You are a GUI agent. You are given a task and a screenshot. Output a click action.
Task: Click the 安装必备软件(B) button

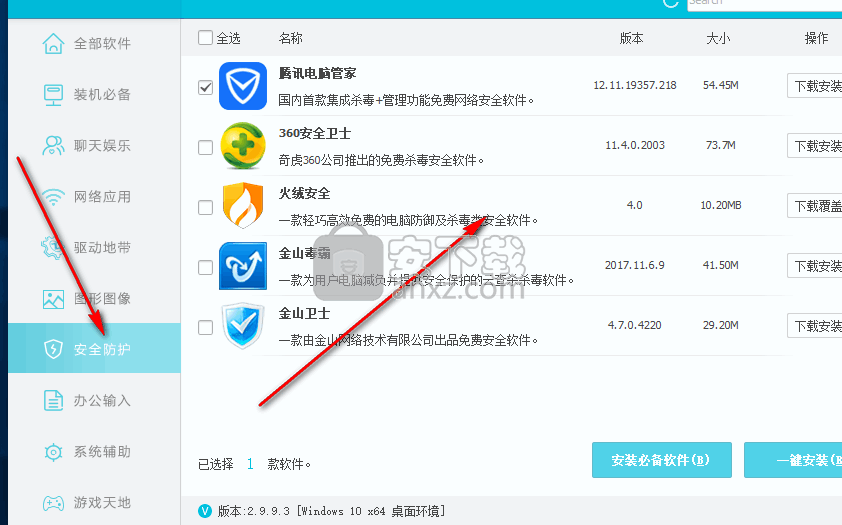662,460
